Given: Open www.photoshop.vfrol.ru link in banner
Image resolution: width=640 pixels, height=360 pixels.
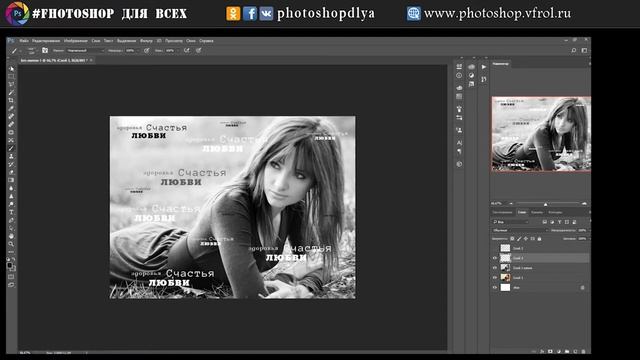Looking at the screenshot, I should click(497, 13).
